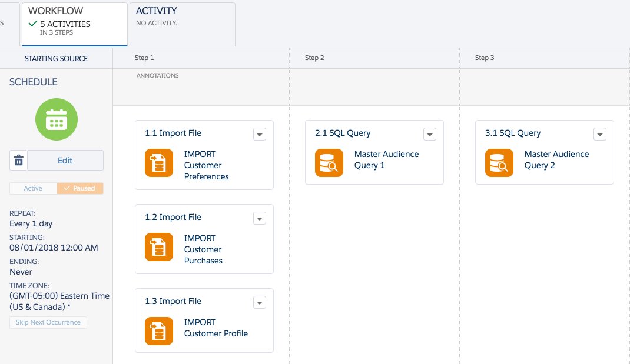The image size is (630, 364).
Task: Click the Import Customer Preferences activity icon
Action: pyautogui.click(x=159, y=163)
